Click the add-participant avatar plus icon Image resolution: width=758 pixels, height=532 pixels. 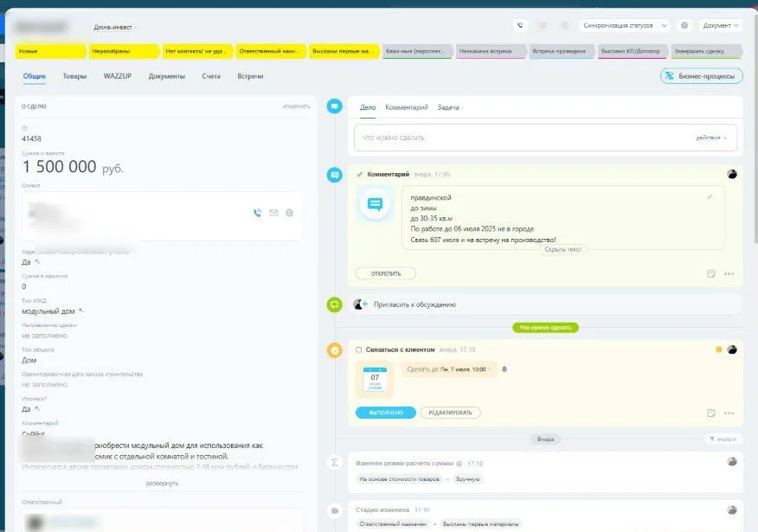point(360,304)
